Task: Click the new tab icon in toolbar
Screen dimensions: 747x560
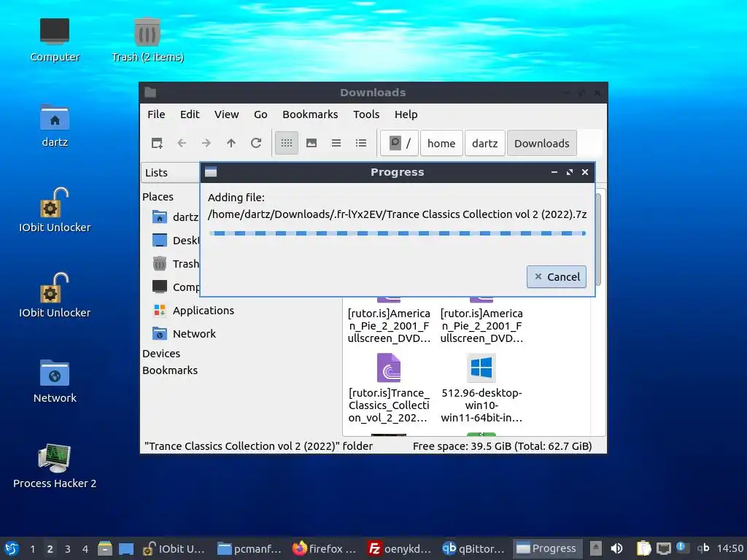Action: 157,143
